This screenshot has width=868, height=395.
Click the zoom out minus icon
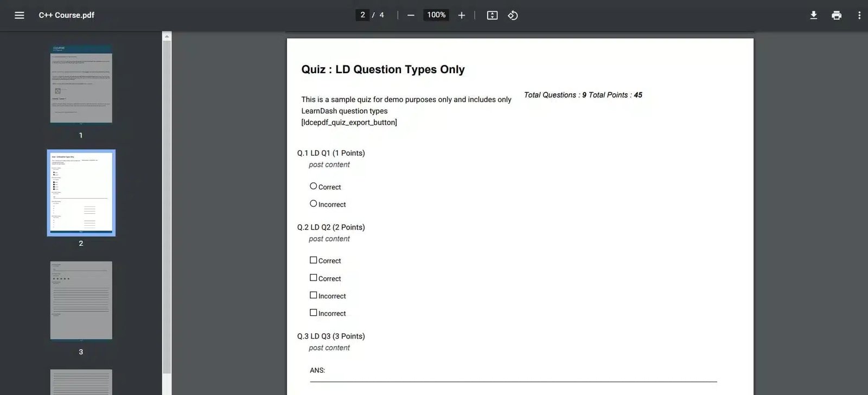coord(411,15)
